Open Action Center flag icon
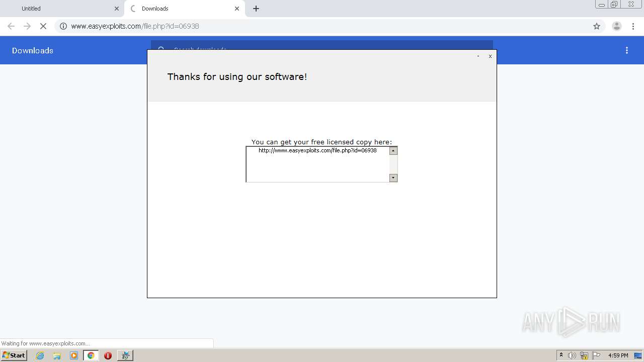Image resolution: width=644 pixels, height=362 pixels. [x=596, y=355]
